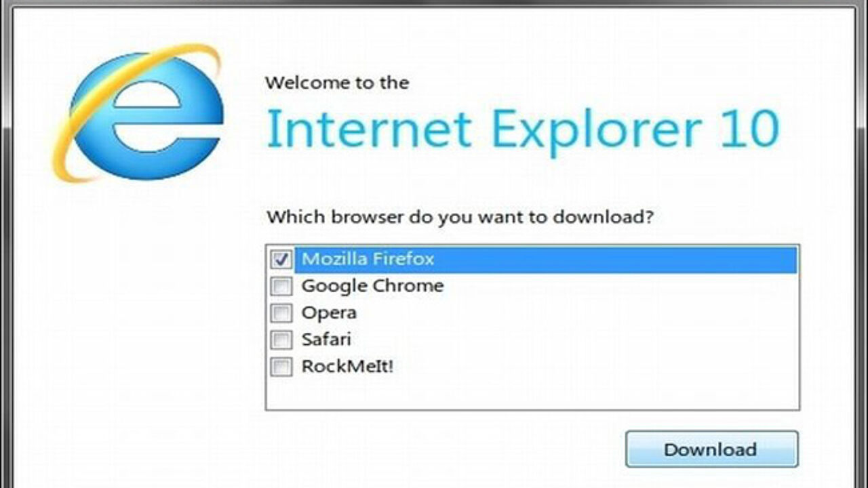
Task: Check the Safari checkbox
Action: point(281,340)
